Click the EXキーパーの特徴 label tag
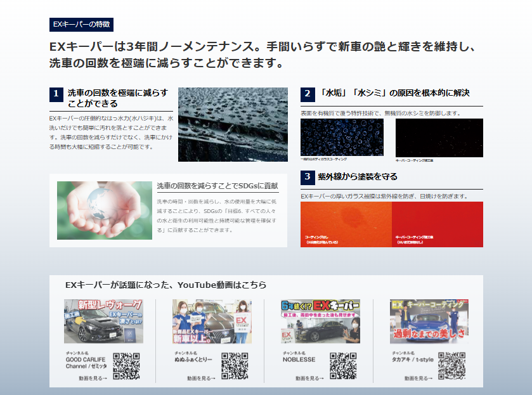The width and height of the screenshot is (532, 395). click(x=82, y=24)
